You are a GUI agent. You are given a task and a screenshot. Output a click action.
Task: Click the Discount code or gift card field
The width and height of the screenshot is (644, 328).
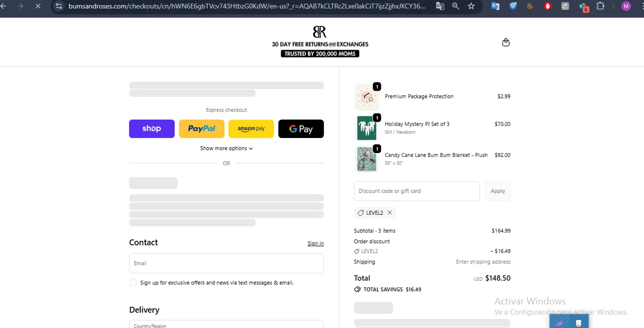pos(416,191)
